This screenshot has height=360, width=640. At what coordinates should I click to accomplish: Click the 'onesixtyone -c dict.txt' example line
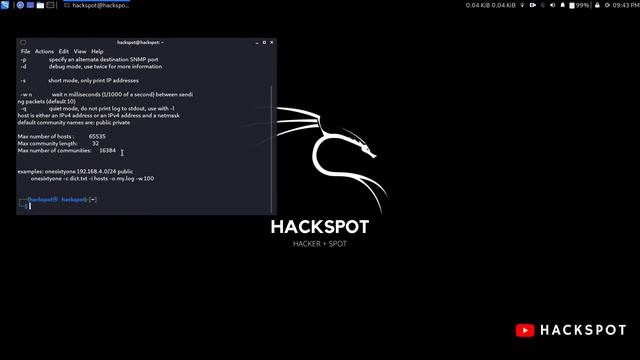[92, 178]
